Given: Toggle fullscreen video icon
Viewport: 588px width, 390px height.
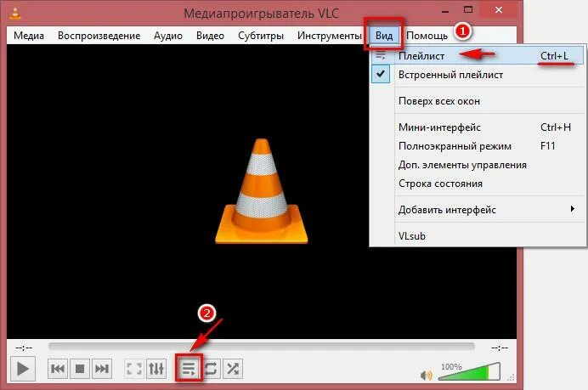Looking at the screenshot, I should coord(134,369).
